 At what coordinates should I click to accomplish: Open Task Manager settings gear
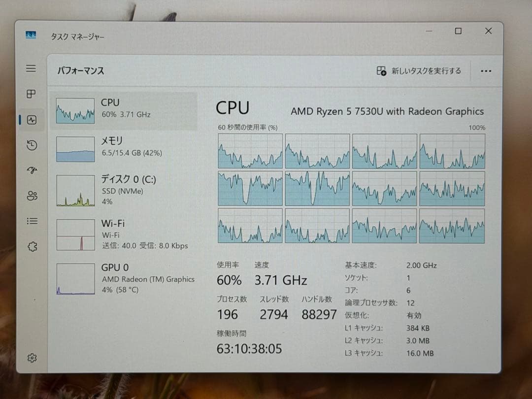(32, 358)
